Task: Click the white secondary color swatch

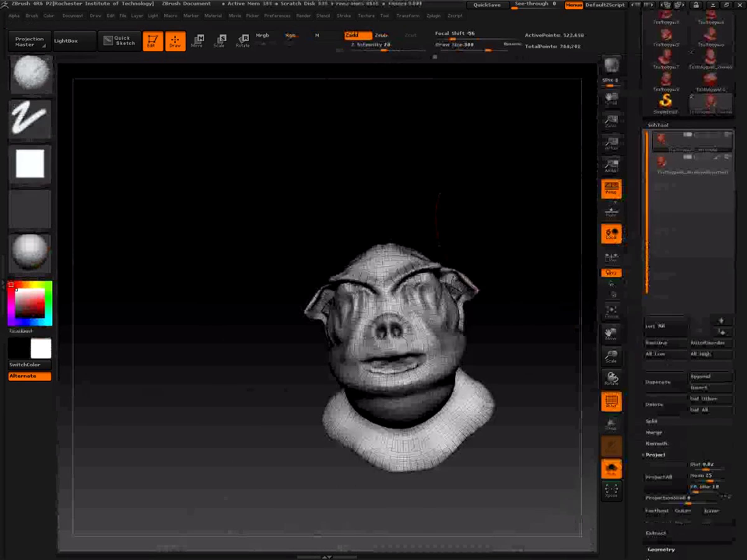Action: point(41,348)
